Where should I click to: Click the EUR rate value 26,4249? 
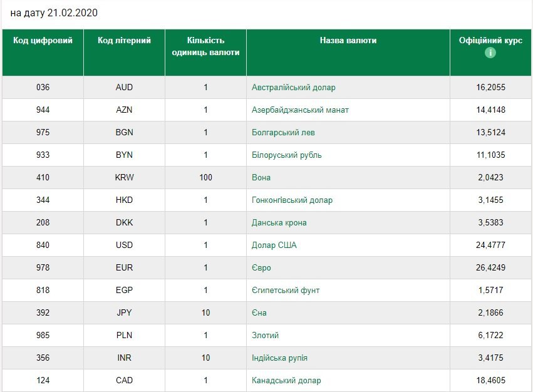pos(490,268)
